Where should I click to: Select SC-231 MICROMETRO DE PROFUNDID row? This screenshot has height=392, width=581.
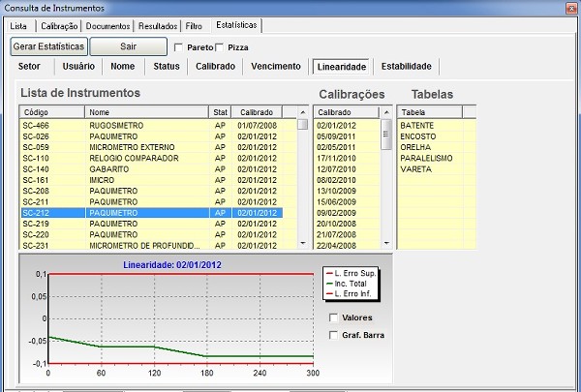(151, 245)
